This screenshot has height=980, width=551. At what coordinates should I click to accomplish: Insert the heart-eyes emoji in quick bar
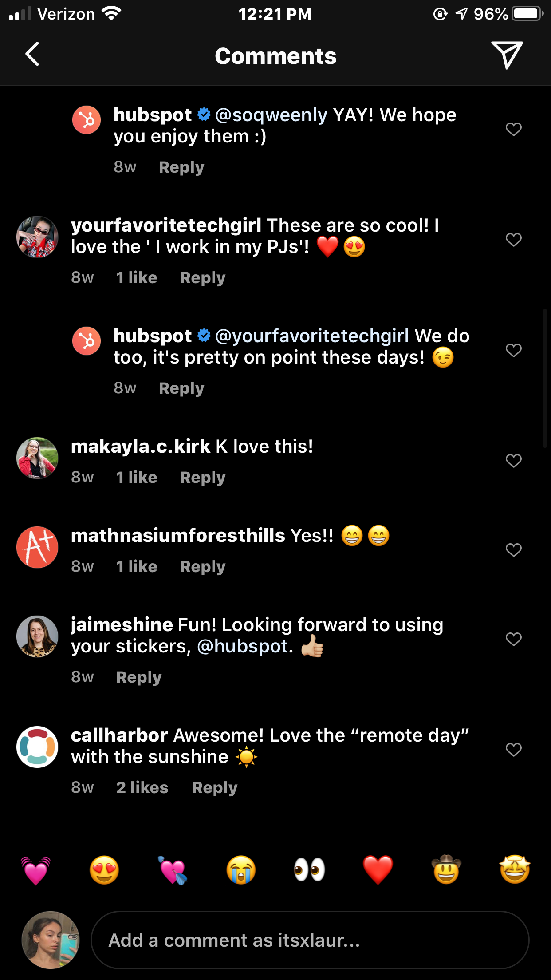105,870
